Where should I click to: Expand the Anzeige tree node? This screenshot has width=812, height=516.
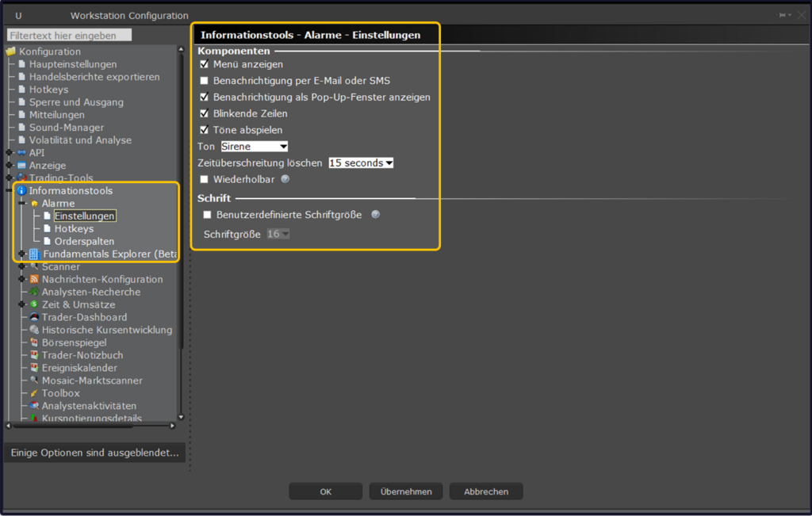point(10,166)
